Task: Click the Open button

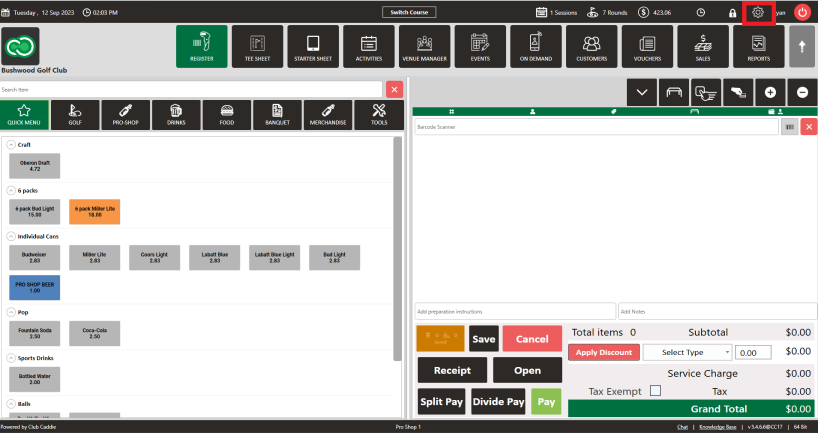Action: click(x=527, y=370)
